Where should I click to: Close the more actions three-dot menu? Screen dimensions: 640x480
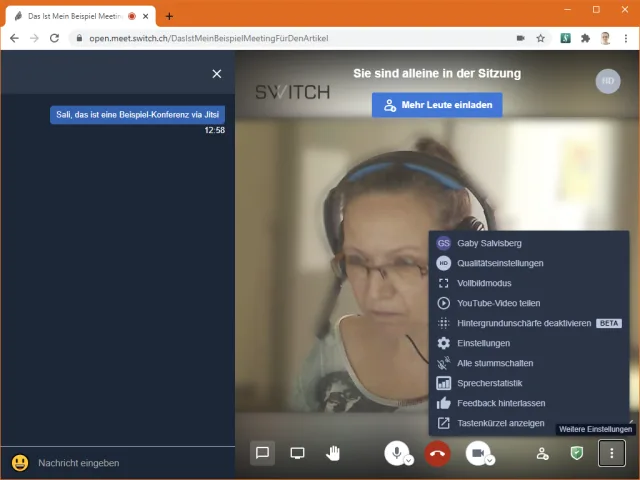(x=611, y=453)
